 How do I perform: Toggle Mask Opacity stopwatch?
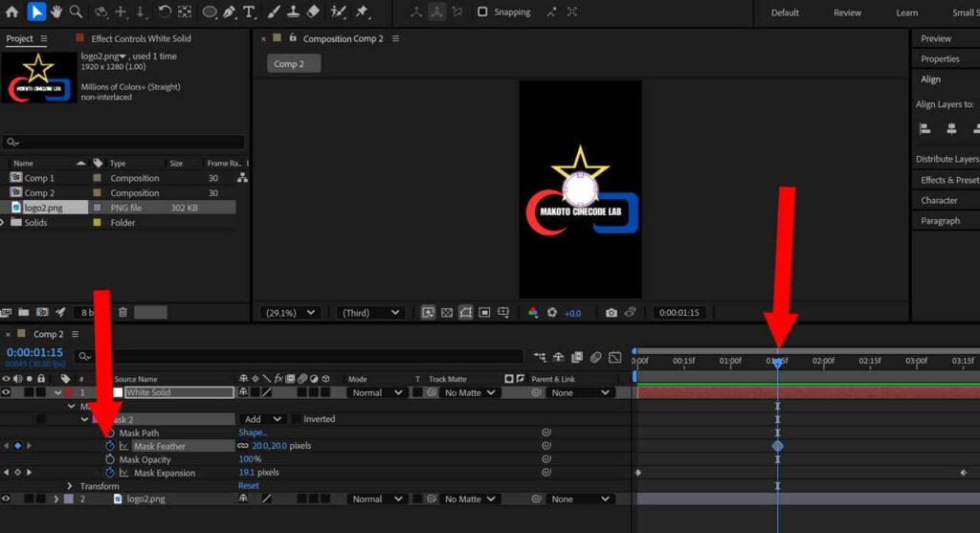110,459
